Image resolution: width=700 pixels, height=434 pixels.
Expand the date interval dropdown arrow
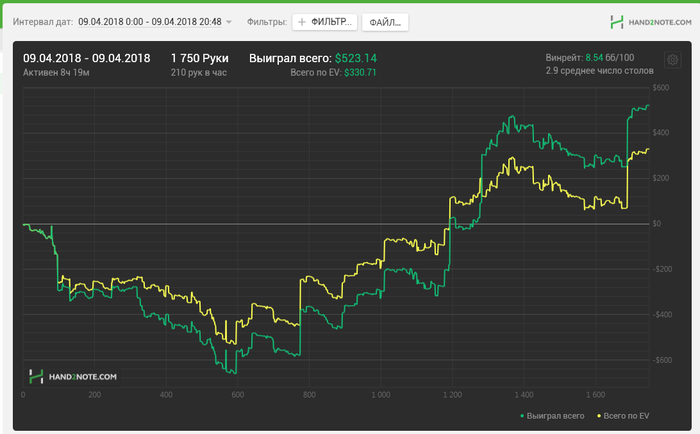point(229,22)
